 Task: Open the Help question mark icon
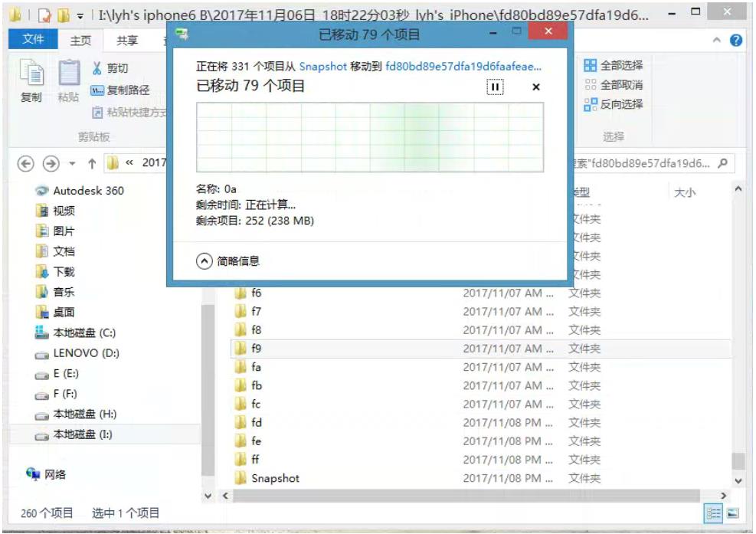tap(736, 41)
